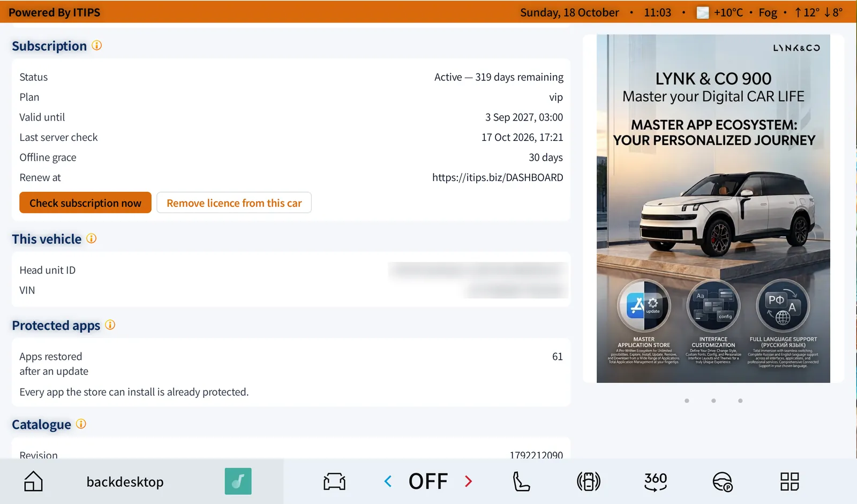Screen dimensions: 857x504
Task: Open the car doors/trunk icon
Action: click(x=334, y=481)
